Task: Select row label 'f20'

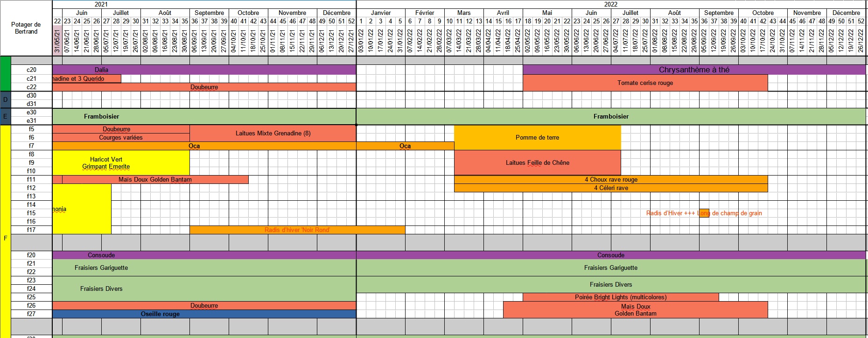Action: pyautogui.click(x=31, y=255)
